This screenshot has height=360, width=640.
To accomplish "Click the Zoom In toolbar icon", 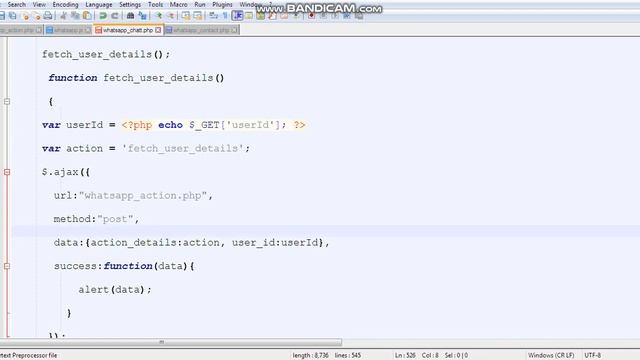I will point(158,16).
